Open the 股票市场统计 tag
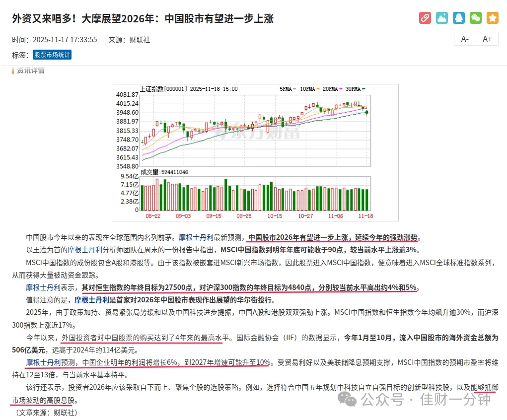Screen dimensions: 507x420 pos(52,55)
